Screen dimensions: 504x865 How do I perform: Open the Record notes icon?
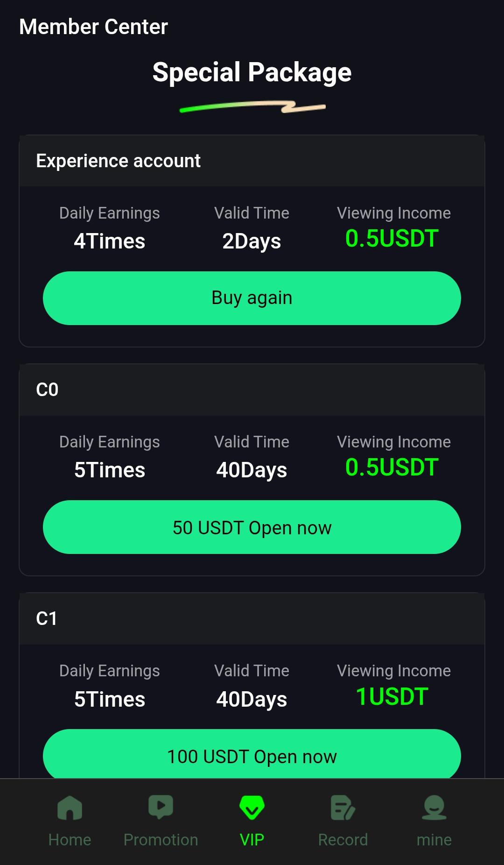point(343,808)
